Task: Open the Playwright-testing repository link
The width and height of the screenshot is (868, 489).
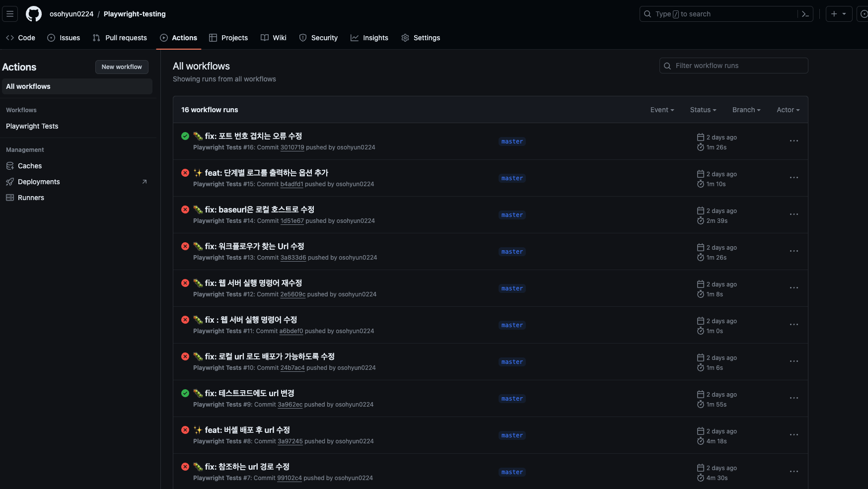Action: pyautogui.click(x=135, y=14)
